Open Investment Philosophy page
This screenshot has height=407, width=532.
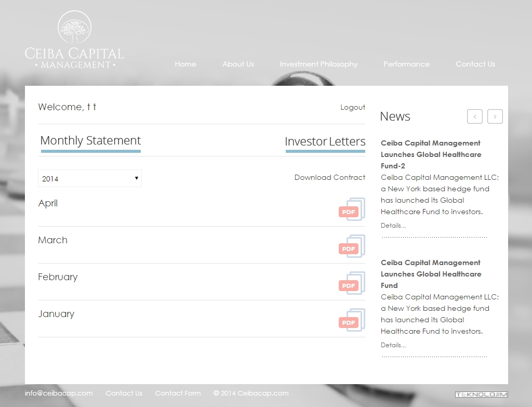tap(318, 64)
